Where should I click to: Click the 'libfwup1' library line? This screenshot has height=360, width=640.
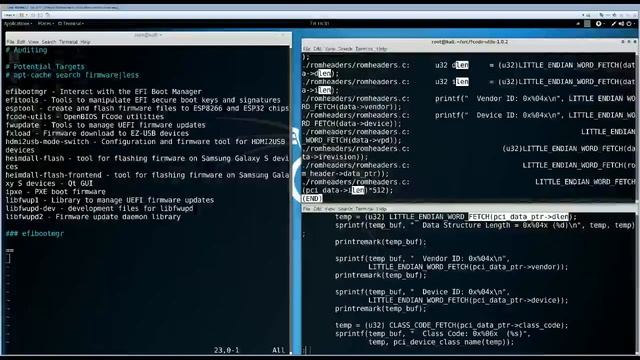[x=110, y=200]
